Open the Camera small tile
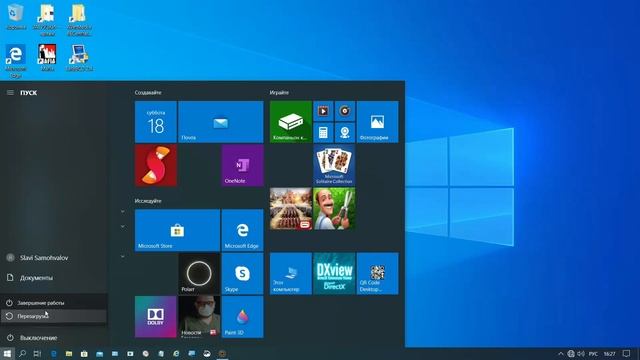640x360 pixels. tap(345, 133)
